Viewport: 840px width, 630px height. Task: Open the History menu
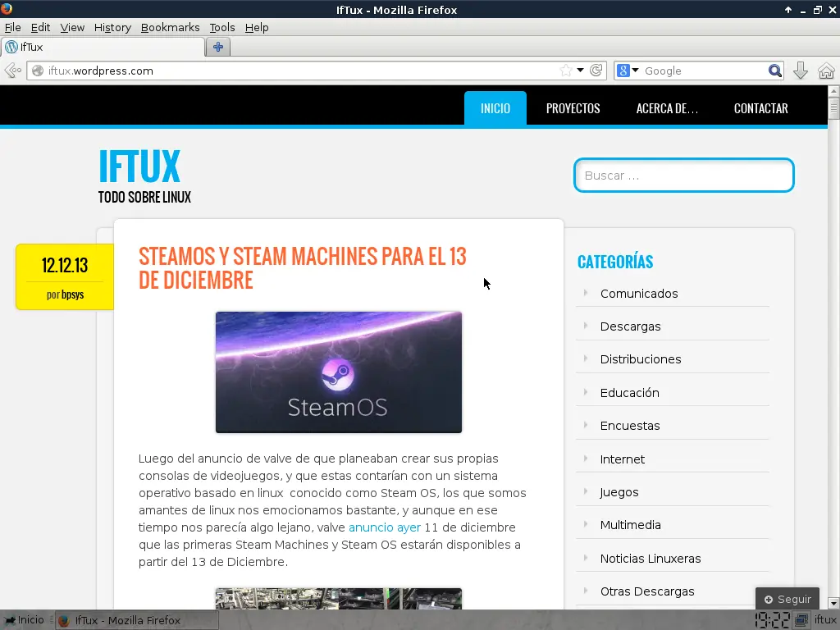tap(112, 27)
